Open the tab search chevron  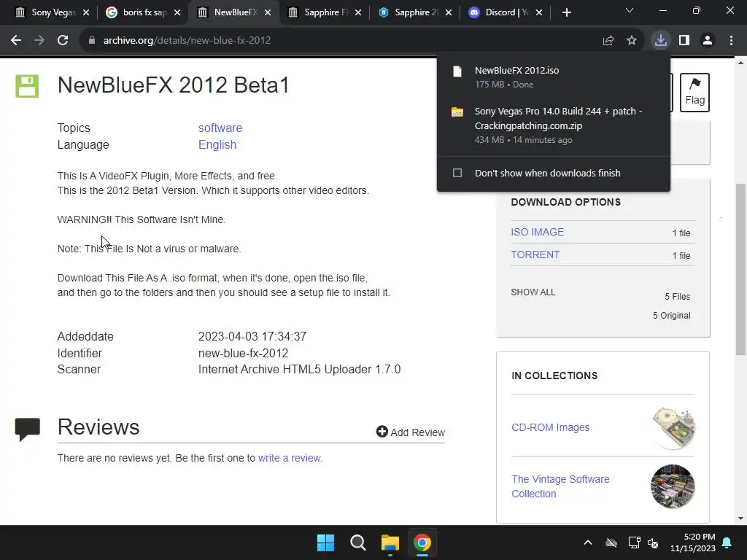[630, 10]
